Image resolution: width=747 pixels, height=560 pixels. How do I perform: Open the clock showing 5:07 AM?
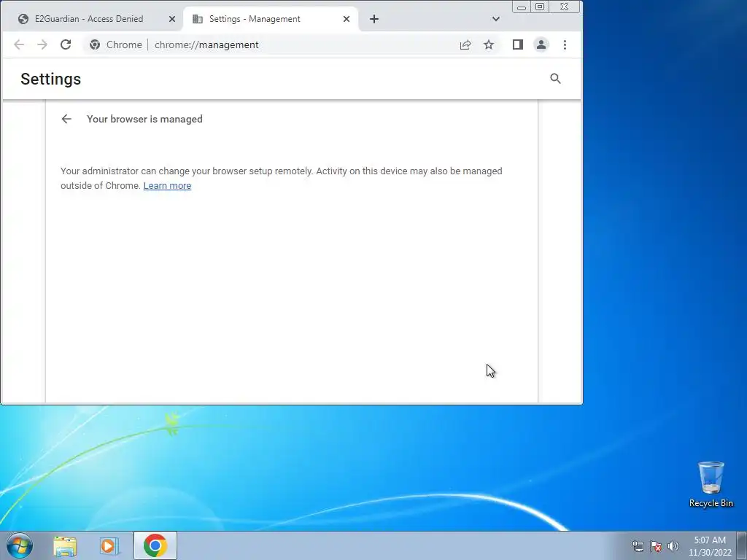pos(710,546)
